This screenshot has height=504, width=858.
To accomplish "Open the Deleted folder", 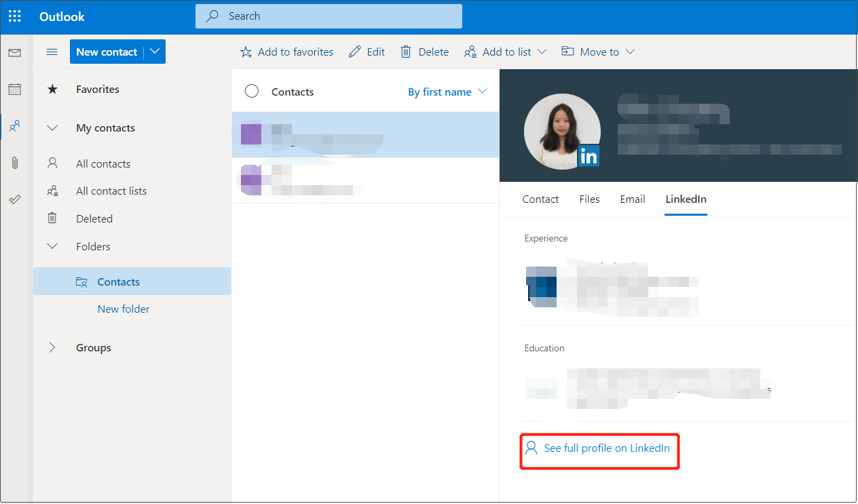I will pyautogui.click(x=94, y=218).
